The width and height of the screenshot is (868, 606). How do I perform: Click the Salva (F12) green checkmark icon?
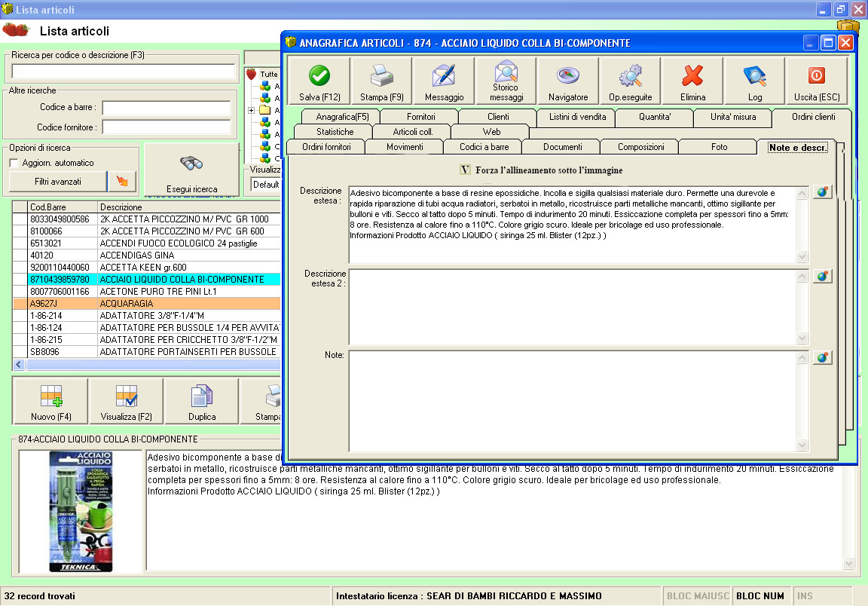319,75
